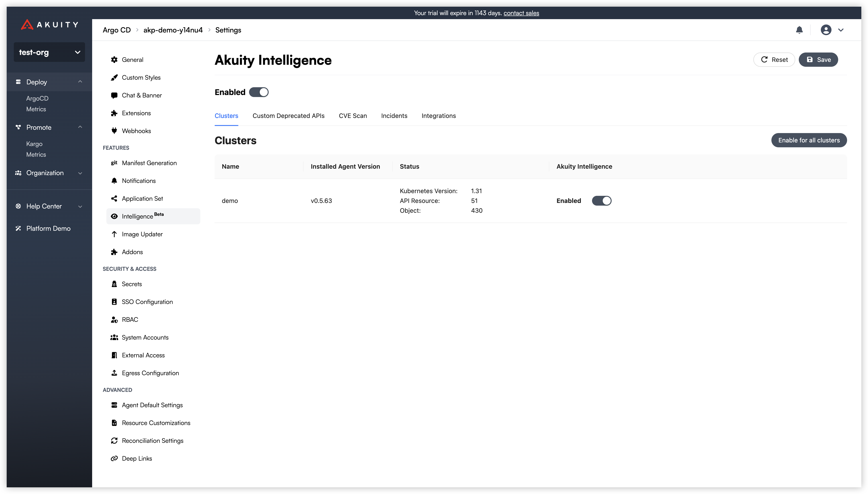Switch to the CVE Scan tab
The image size is (868, 494).
(x=353, y=116)
